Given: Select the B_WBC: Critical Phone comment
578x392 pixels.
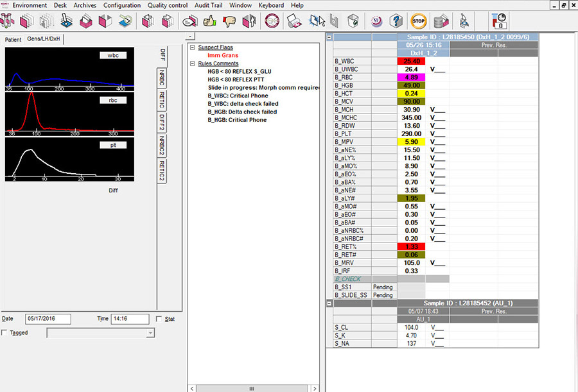Looking at the screenshot, I should coord(238,96).
